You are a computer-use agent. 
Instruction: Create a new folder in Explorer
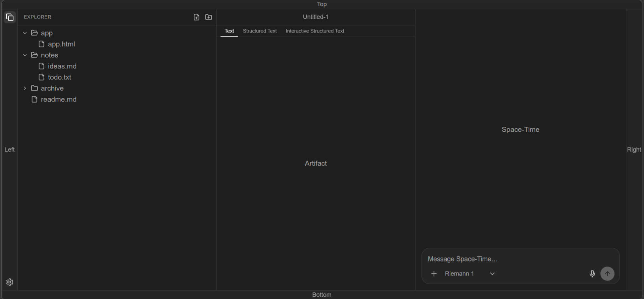click(x=209, y=17)
